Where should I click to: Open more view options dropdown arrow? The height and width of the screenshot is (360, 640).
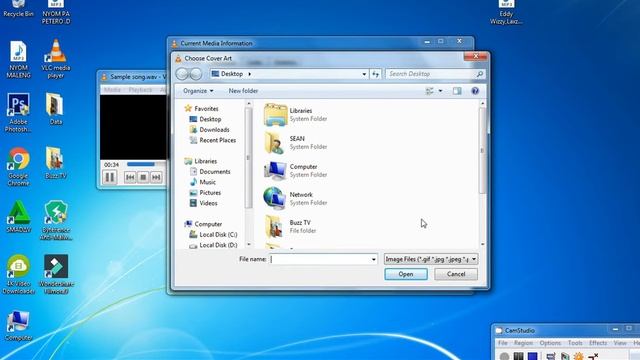(x=440, y=91)
